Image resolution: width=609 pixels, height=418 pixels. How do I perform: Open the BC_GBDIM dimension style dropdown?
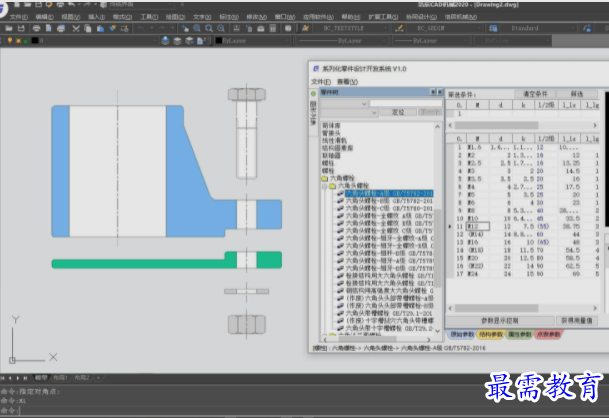point(444,28)
